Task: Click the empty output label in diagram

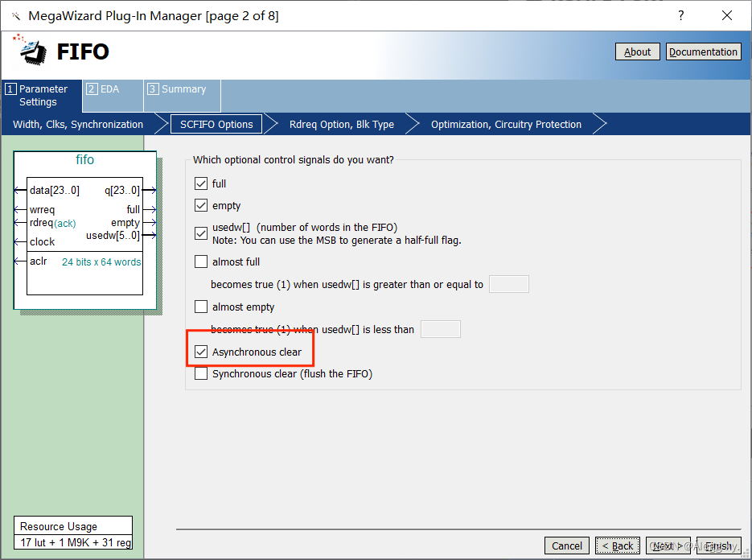Action: pos(125,223)
